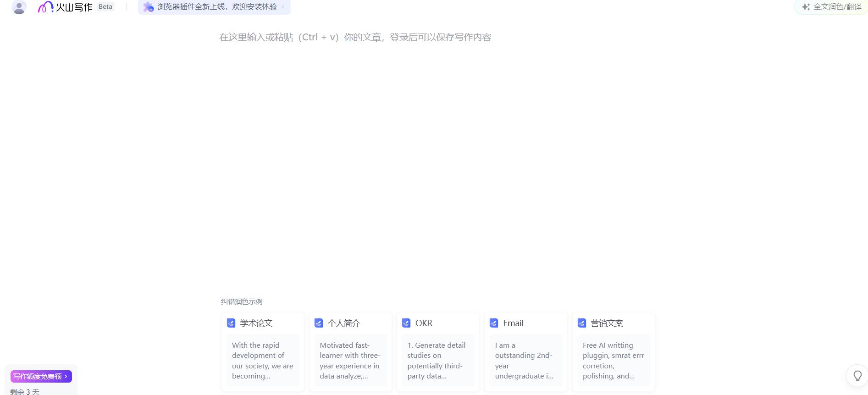Viewport: 868px width, 395px height.
Task: Select the OKR example title
Action: coord(424,323)
